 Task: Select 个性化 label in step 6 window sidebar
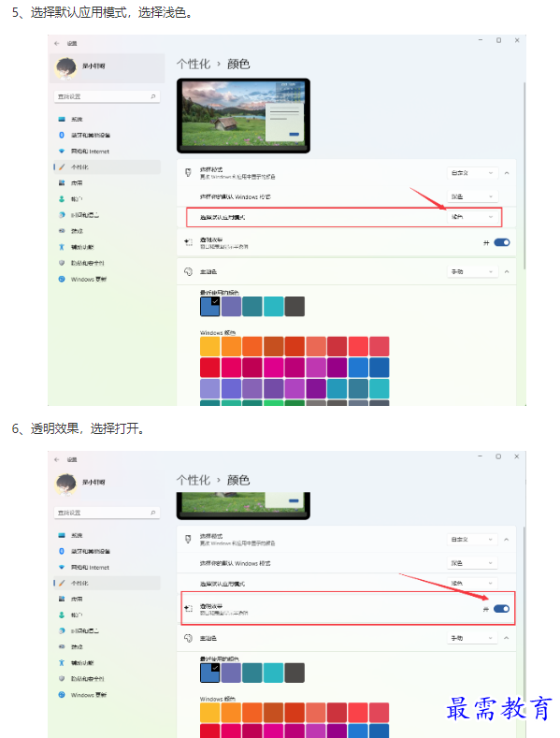79,583
